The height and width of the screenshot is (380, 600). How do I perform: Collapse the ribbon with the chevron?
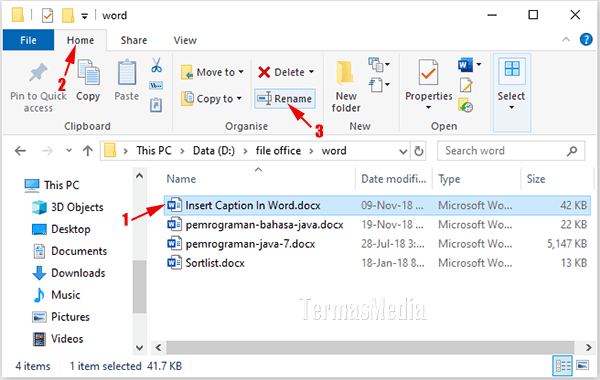click(566, 39)
